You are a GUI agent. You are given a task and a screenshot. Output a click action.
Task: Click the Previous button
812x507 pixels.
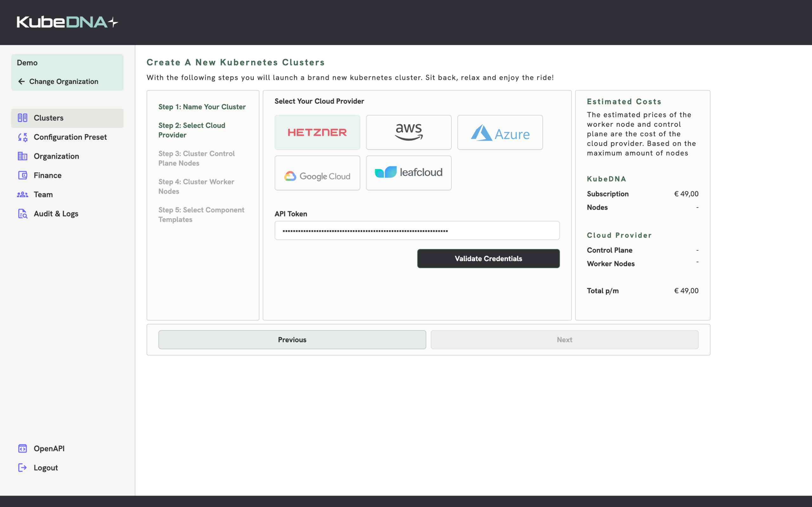click(292, 340)
